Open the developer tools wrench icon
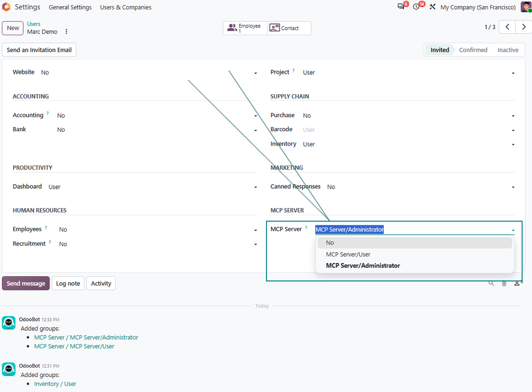The width and height of the screenshot is (532, 392). coord(432,7)
